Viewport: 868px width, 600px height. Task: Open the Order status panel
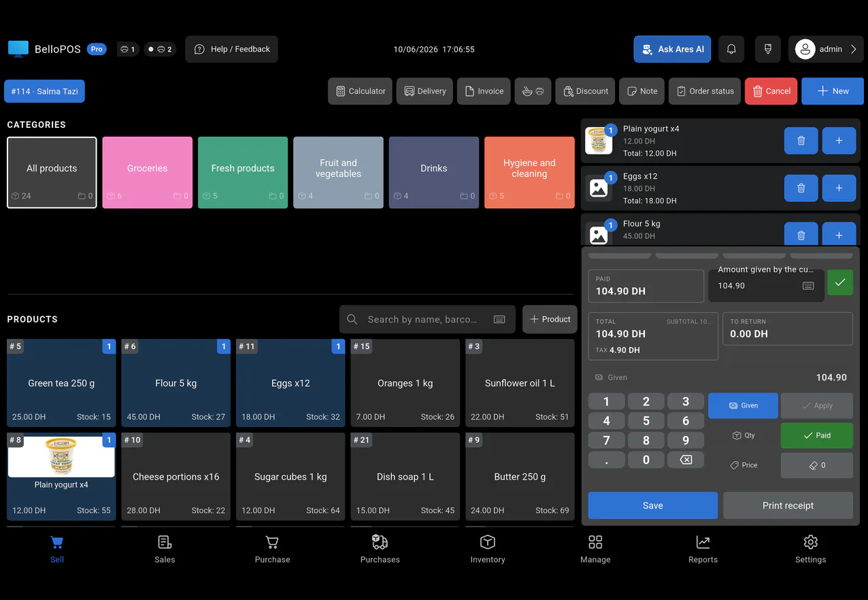tap(705, 91)
